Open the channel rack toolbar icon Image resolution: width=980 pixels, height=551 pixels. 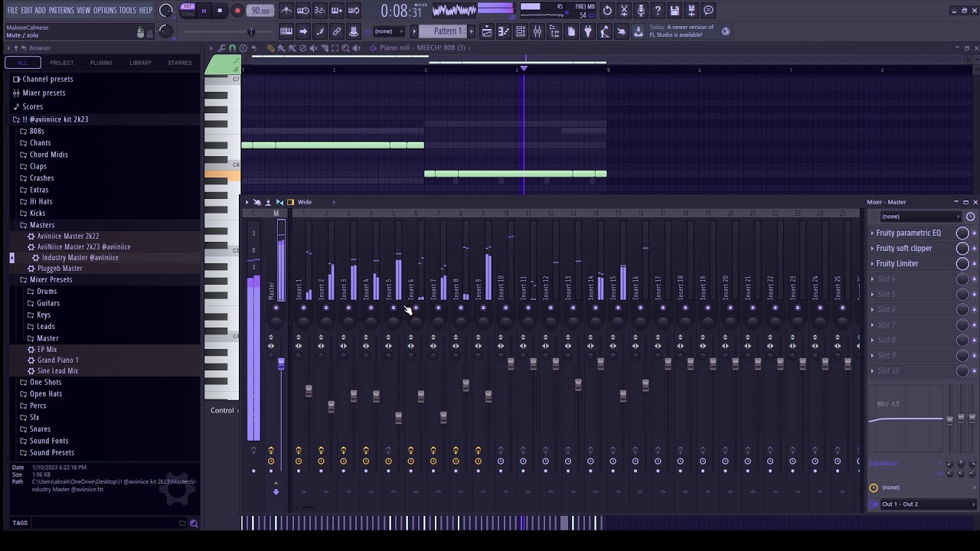(x=521, y=31)
